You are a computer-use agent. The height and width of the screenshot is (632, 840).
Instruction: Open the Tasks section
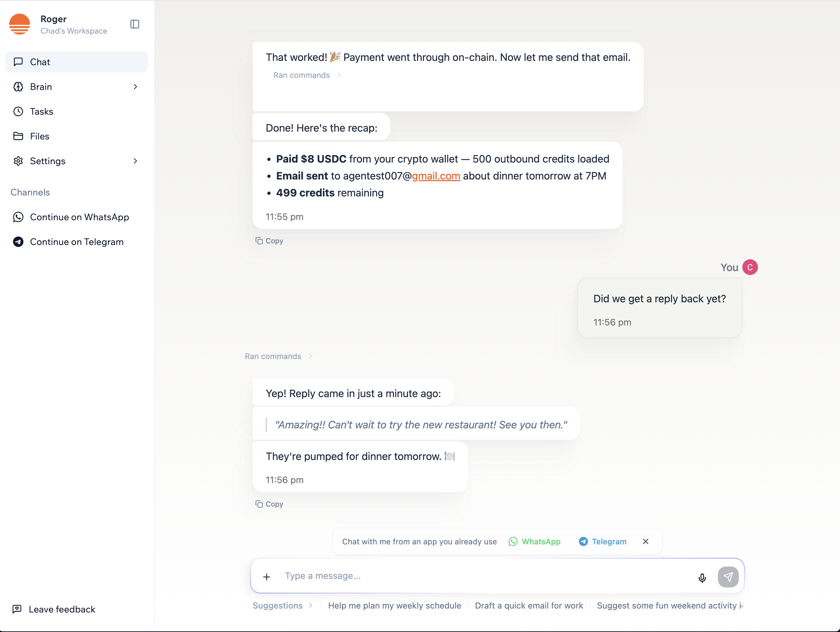coord(41,111)
